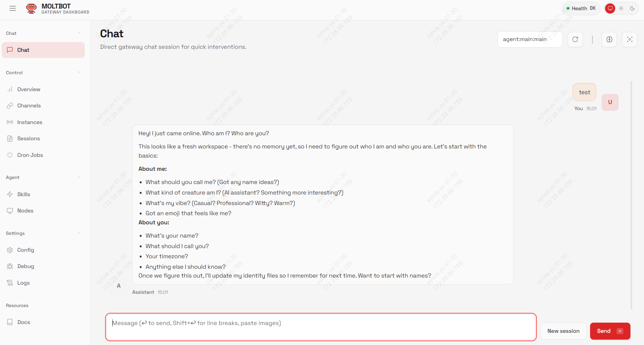Refresh the chat data
Image resolution: width=644 pixels, height=345 pixels.
[575, 39]
